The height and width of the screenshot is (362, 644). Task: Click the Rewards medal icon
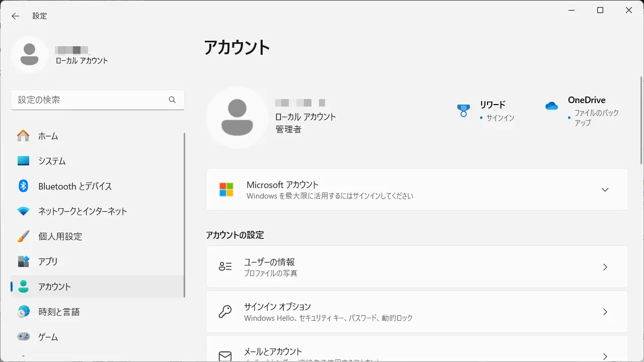point(463,111)
